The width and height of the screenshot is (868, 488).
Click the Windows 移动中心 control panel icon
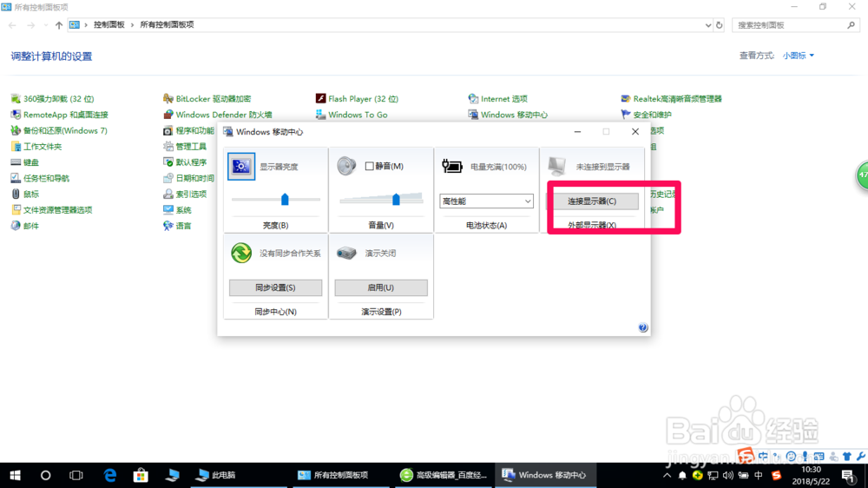(x=473, y=115)
